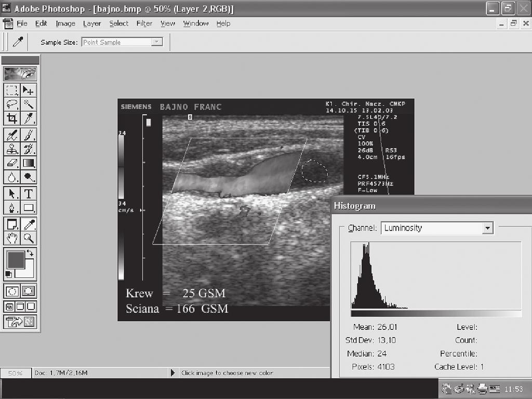Viewport: 532px width, 399px height.
Task: Click the 'Median: 24' value
Action: pyautogui.click(x=382, y=353)
